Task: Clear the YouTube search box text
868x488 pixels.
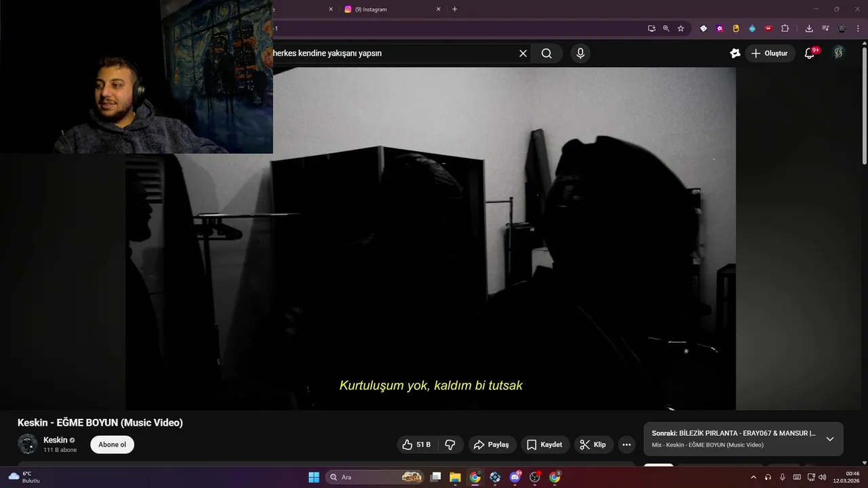Action: click(x=523, y=54)
